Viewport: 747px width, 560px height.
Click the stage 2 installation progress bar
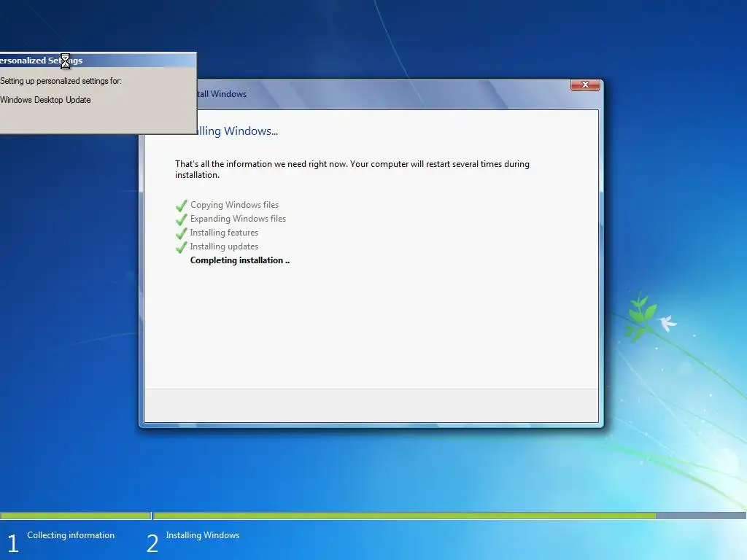click(x=449, y=516)
